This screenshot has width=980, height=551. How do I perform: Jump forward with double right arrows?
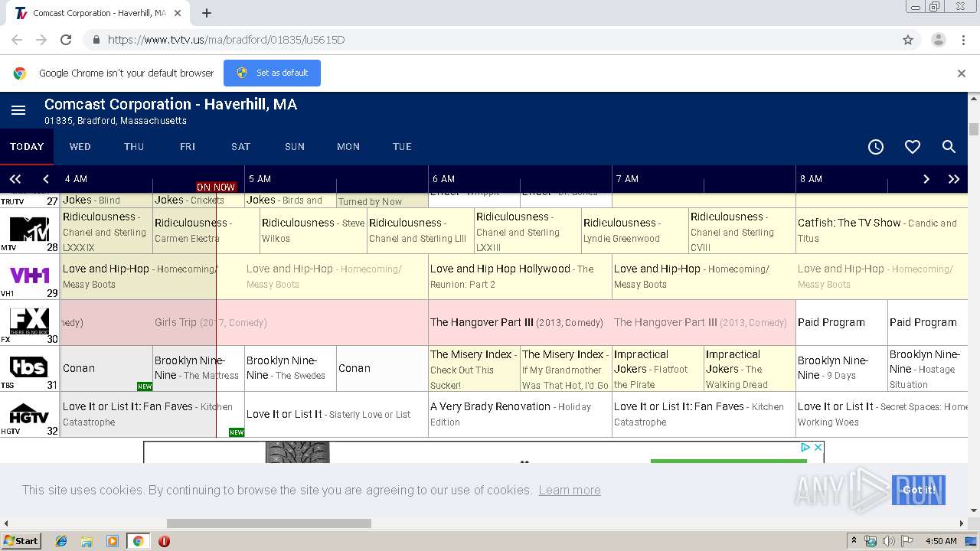[954, 179]
